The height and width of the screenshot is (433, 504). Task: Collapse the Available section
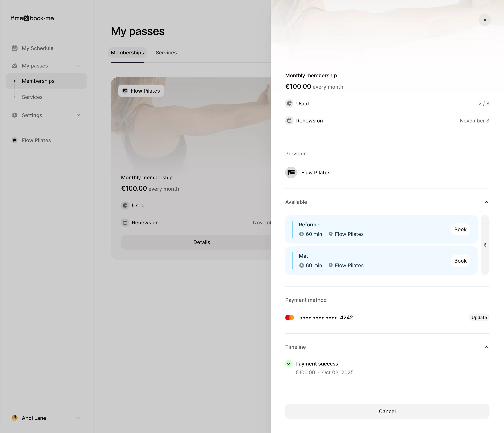coord(486,202)
